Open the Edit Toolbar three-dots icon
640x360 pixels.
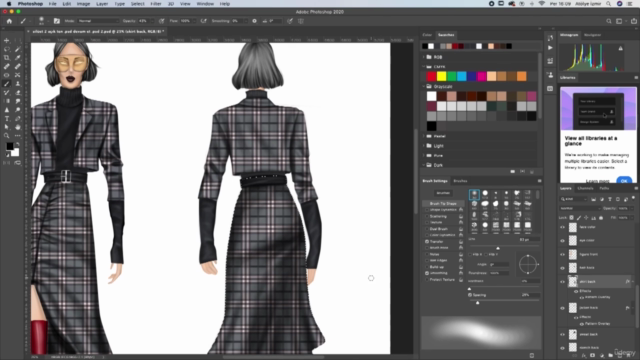coord(18,136)
